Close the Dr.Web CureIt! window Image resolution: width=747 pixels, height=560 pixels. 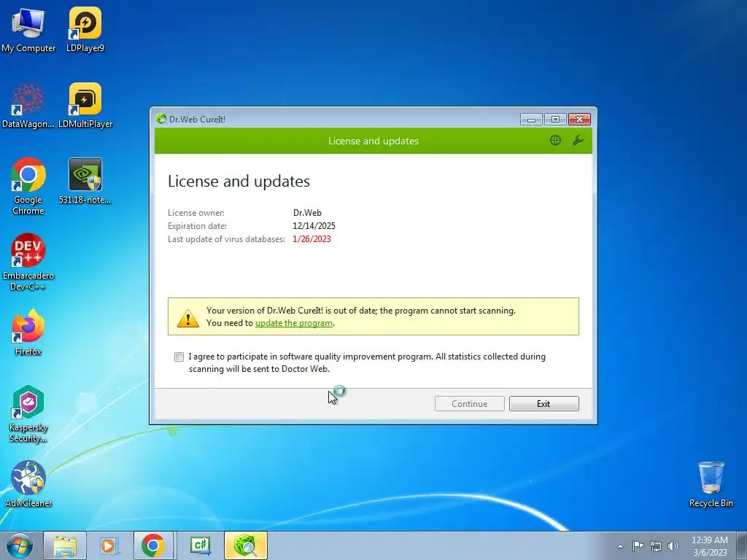coord(579,119)
